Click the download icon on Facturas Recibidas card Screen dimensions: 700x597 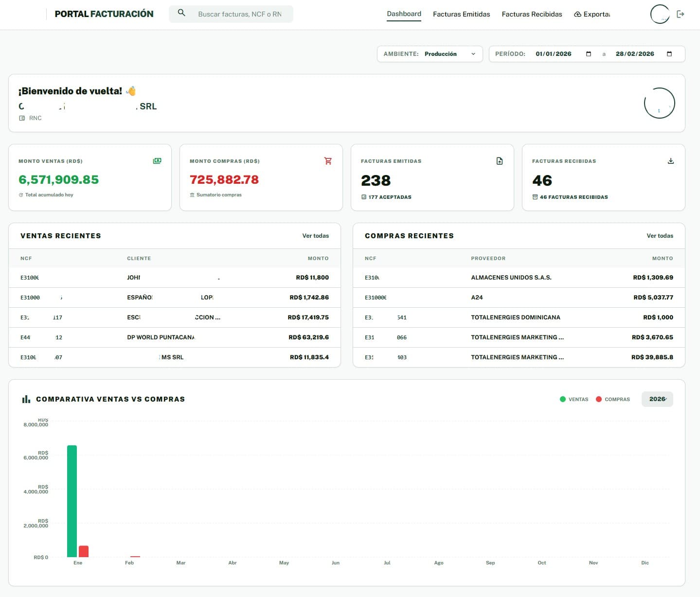pyautogui.click(x=671, y=161)
